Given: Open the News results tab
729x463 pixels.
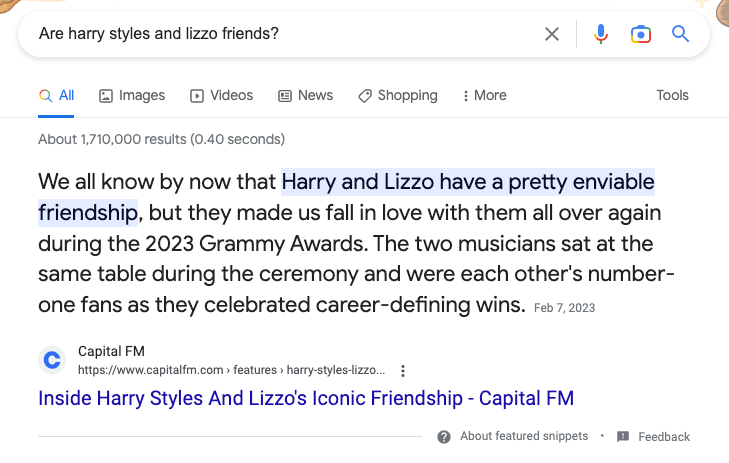Looking at the screenshot, I should tap(305, 96).
